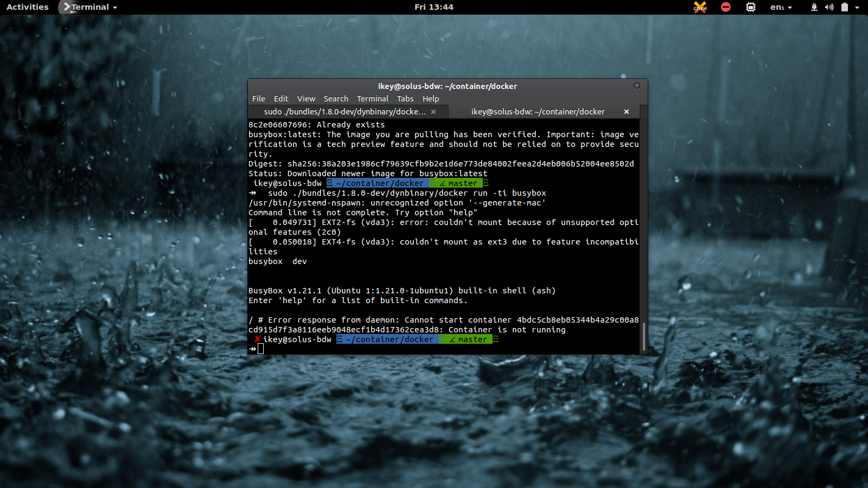Click the "Enter 'help' for a list" line
The image size is (868, 488).
coord(358,300)
